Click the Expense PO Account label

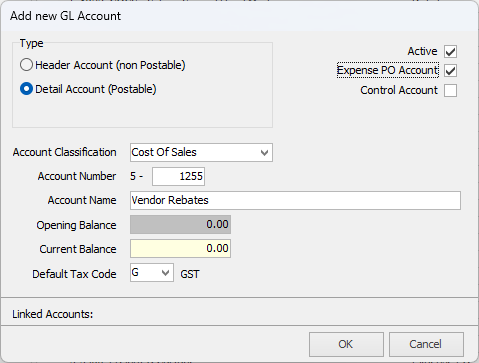387,70
